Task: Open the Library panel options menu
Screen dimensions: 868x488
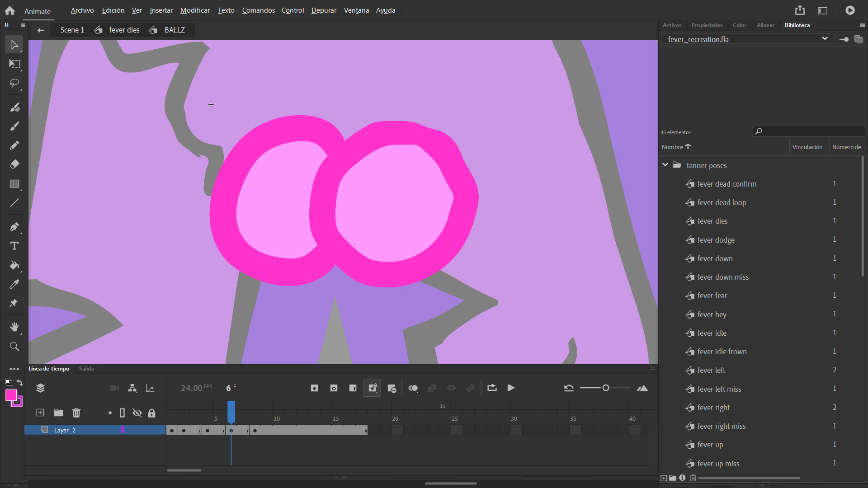Action: click(862, 25)
